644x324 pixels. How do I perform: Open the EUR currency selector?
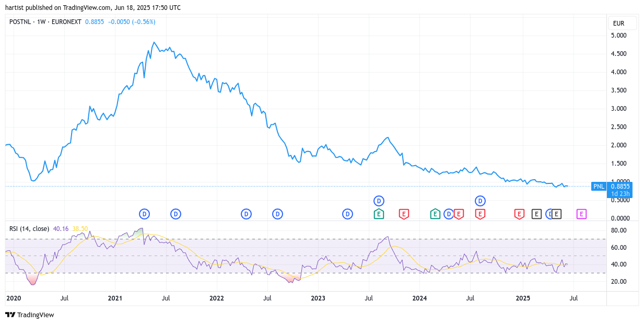click(x=622, y=23)
